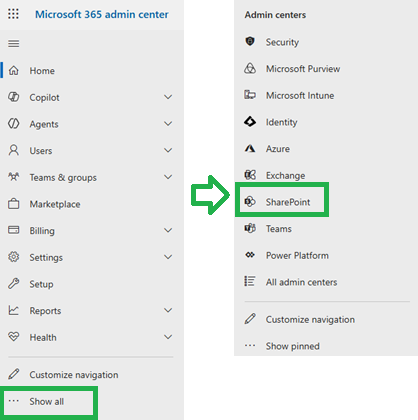Viewport: 418px width, 420px height.
Task: Click the Exchange admin center icon
Action: tap(250, 175)
